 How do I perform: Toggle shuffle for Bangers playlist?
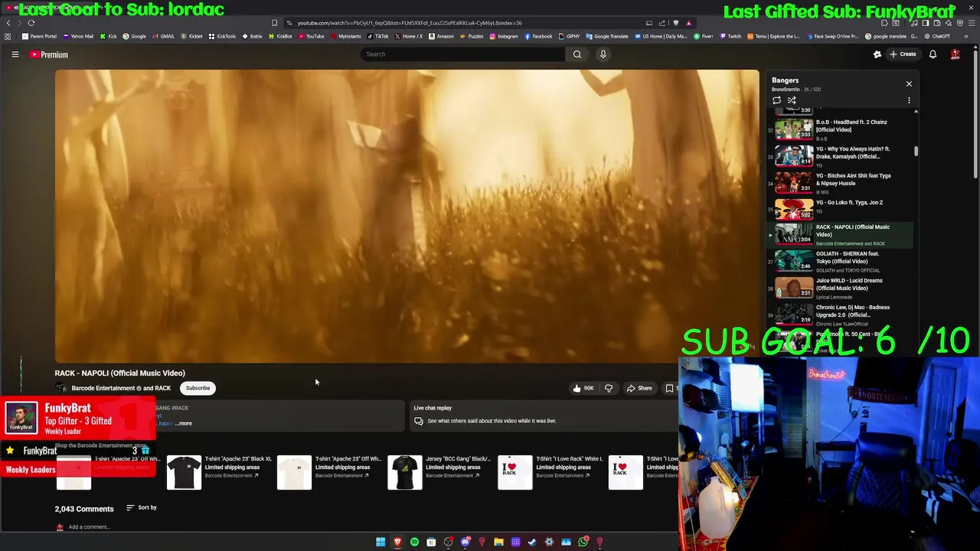(x=792, y=100)
